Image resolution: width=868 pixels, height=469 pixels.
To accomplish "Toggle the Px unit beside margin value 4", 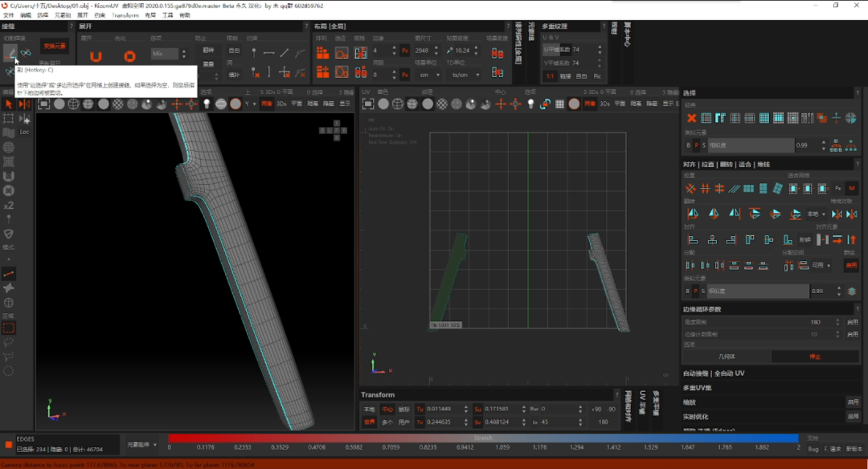I will 404,51.
